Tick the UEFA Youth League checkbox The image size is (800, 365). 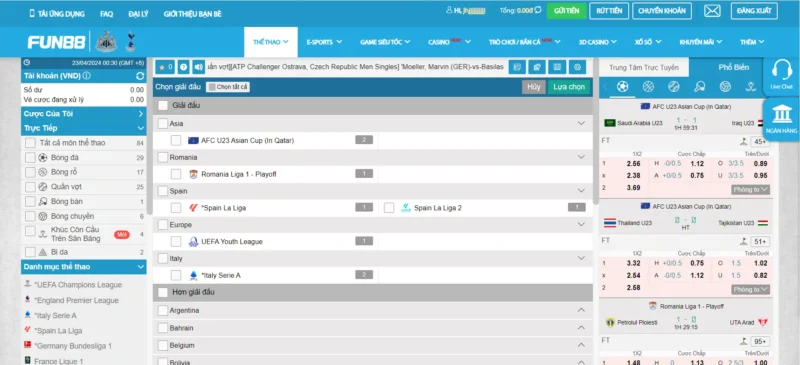pyautogui.click(x=176, y=241)
